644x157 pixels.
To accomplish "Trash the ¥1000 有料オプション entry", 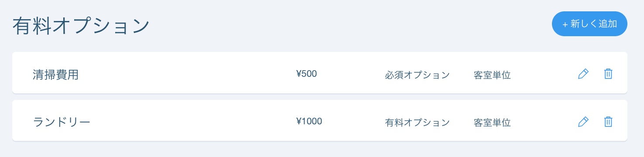I will [x=608, y=122].
